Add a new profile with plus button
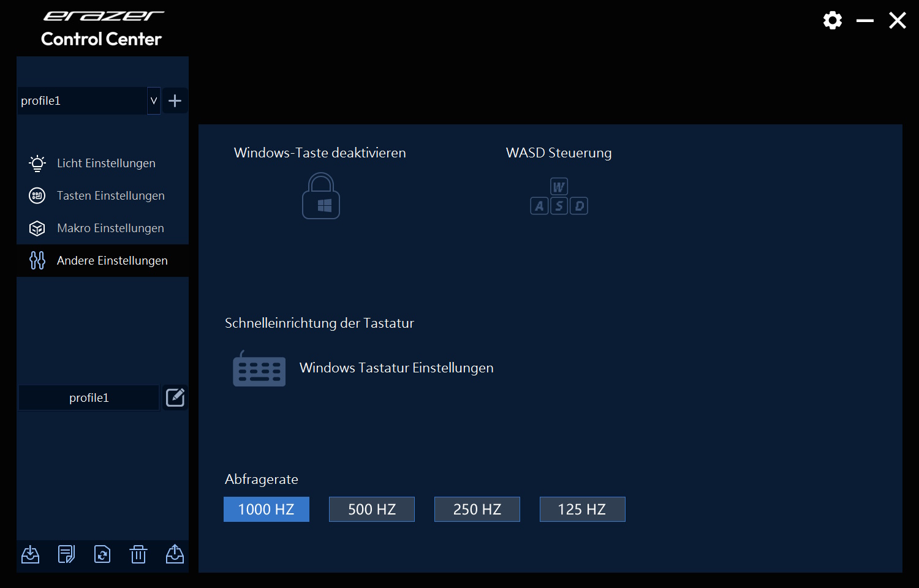Viewport: 919px width, 588px height. click(x=175, y=101)
